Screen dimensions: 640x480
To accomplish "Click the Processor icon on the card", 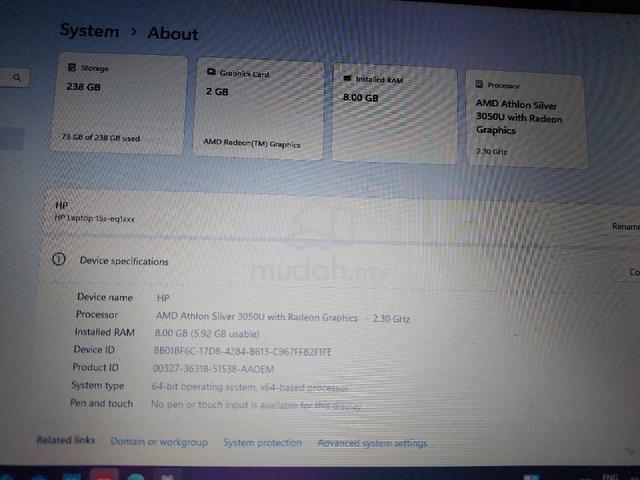I will (x=479, y=84).
